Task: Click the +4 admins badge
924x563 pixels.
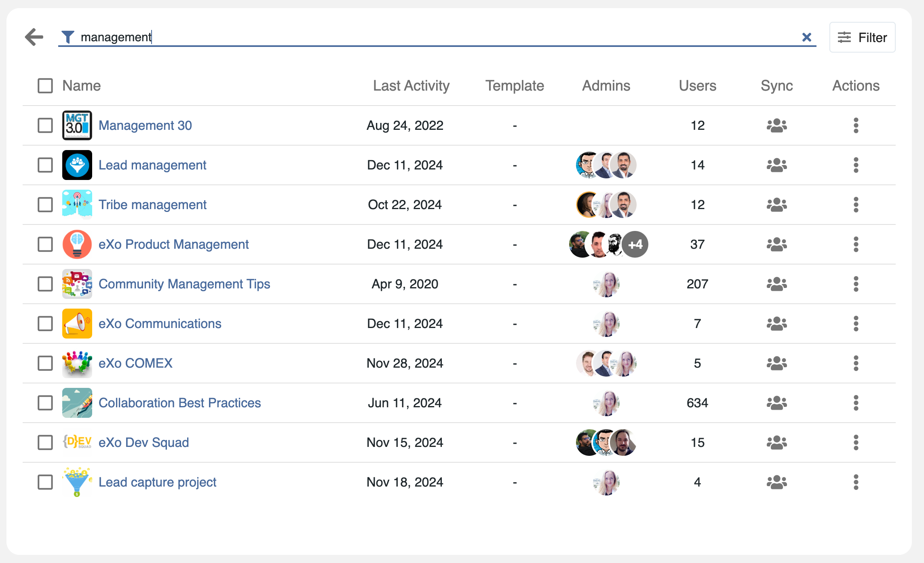Action: coord(635,244)
